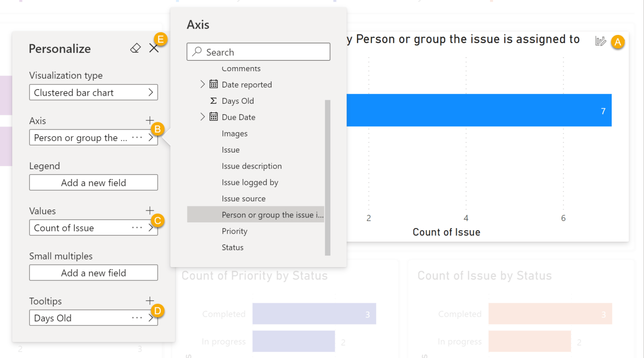Select the Status field
644x358 pixels.
(233, 247)
